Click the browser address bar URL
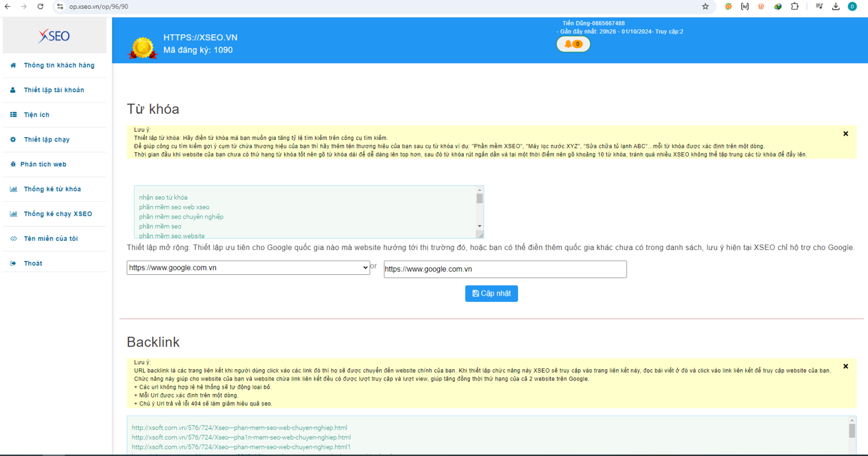This screenshot has width=868, height=456. tap(99, 7)
